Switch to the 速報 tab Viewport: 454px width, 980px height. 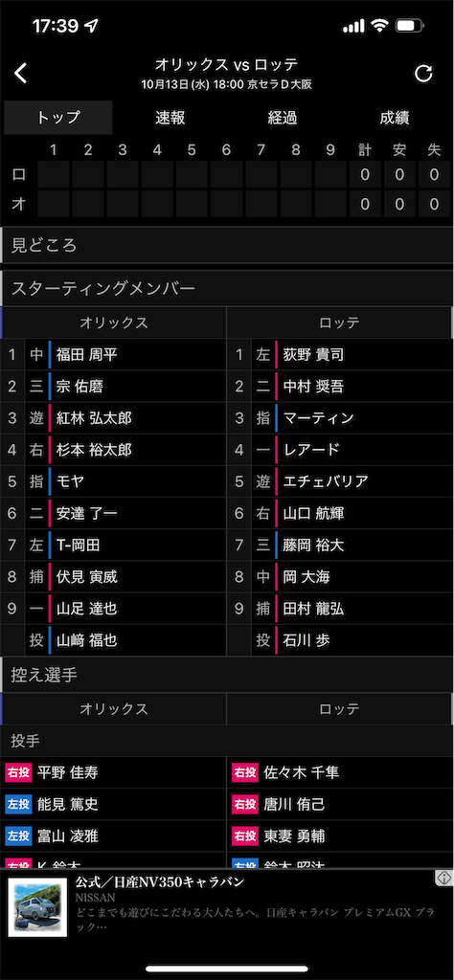pyautogui.click(x=170, y=118)
